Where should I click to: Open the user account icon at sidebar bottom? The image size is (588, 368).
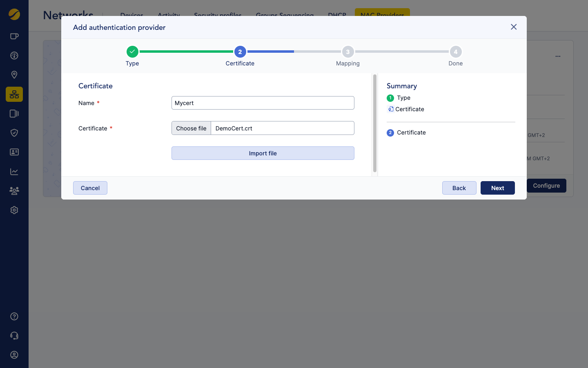14,355
